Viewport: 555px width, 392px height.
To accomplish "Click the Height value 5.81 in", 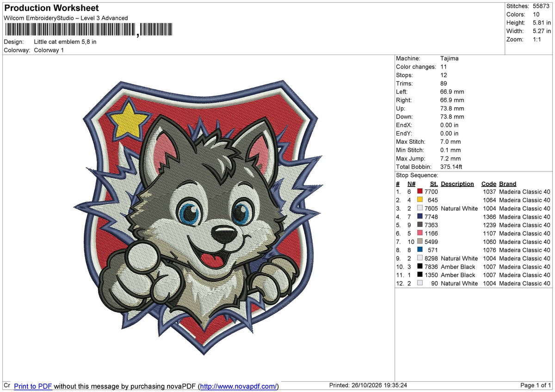I will point(542,23).
